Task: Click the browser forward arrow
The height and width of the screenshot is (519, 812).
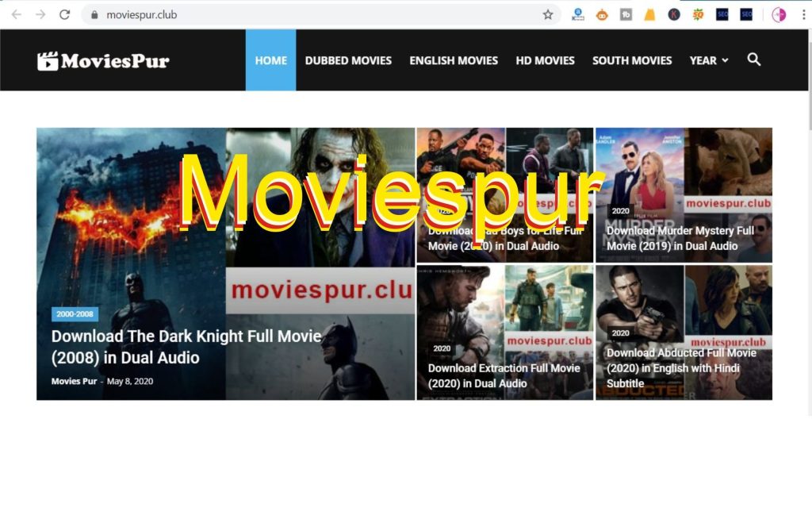Action: click(x=40, y=14)
